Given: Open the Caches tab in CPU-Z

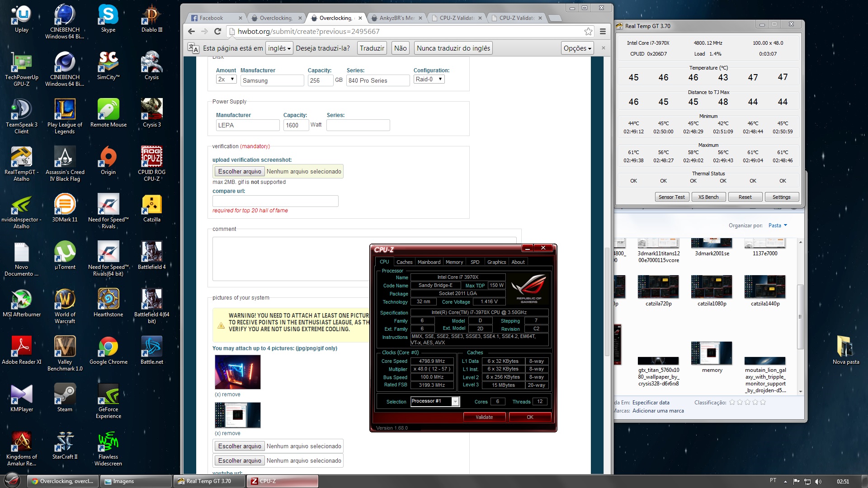Looking at the screenshot, I should [x=404, y=262].
